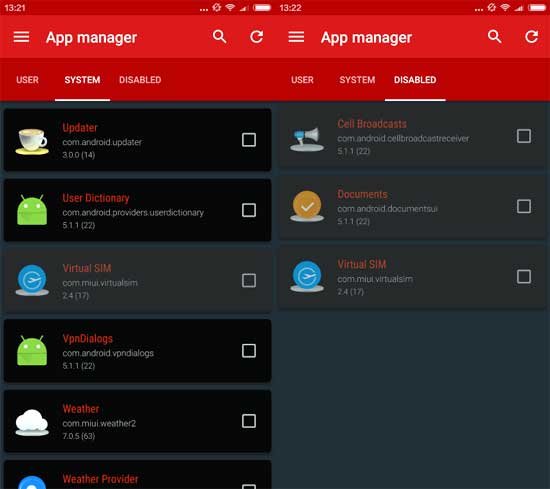Tap the Weather cloud app icon

32,422
